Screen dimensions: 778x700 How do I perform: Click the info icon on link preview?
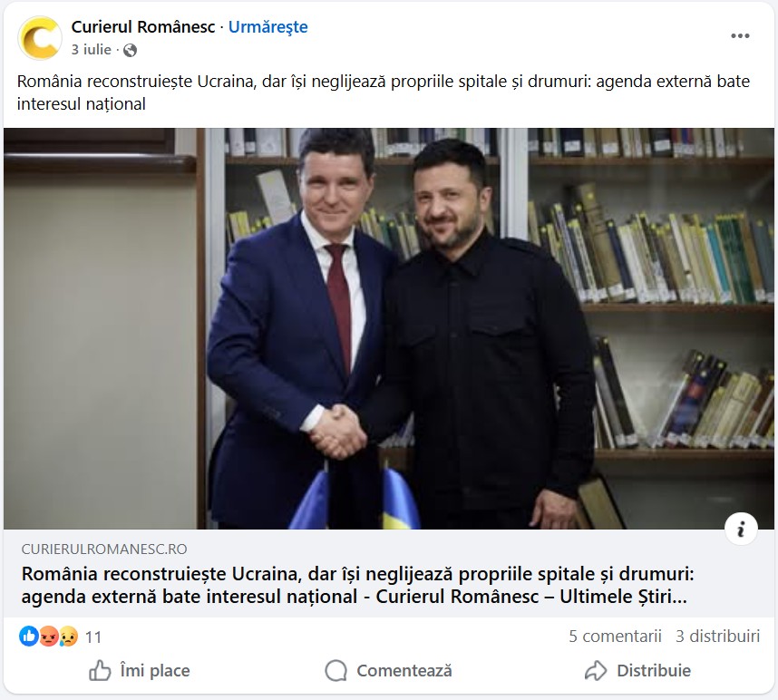tap(741, 529)
